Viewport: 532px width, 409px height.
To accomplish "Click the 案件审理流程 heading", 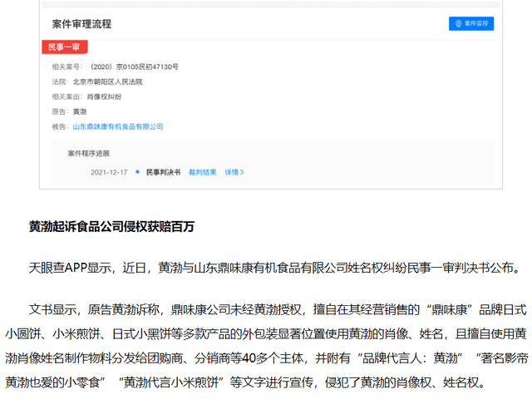I will point(81,24).
